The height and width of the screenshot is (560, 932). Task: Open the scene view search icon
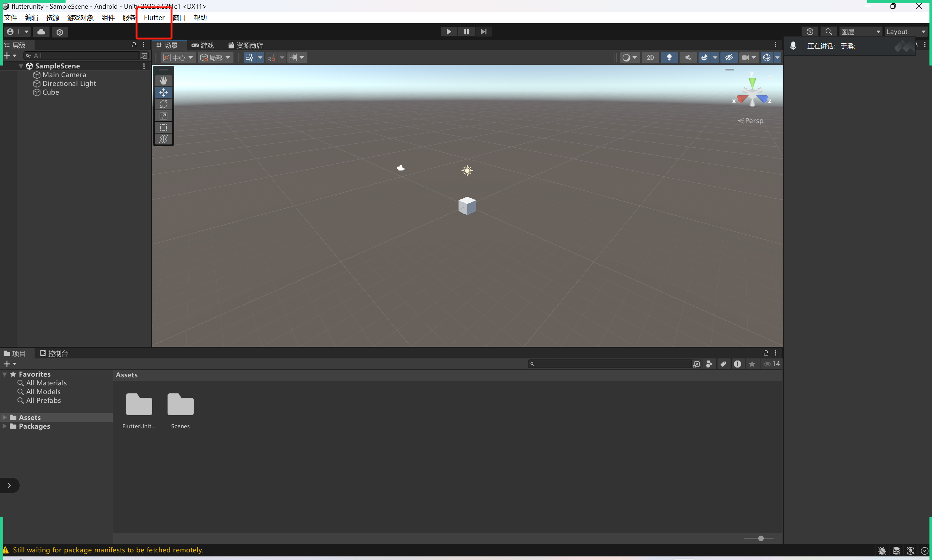pos(829,32)
